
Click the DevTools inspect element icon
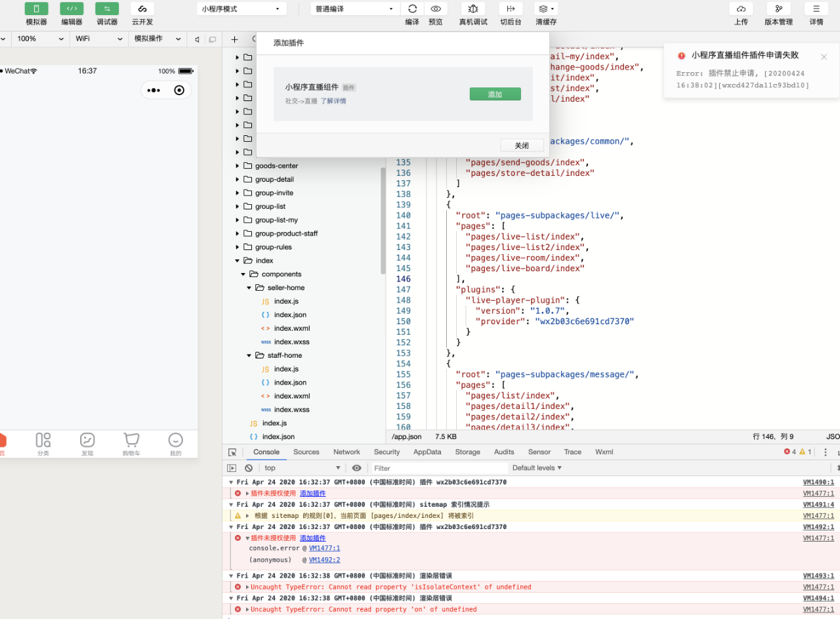(x=232, y=452)
